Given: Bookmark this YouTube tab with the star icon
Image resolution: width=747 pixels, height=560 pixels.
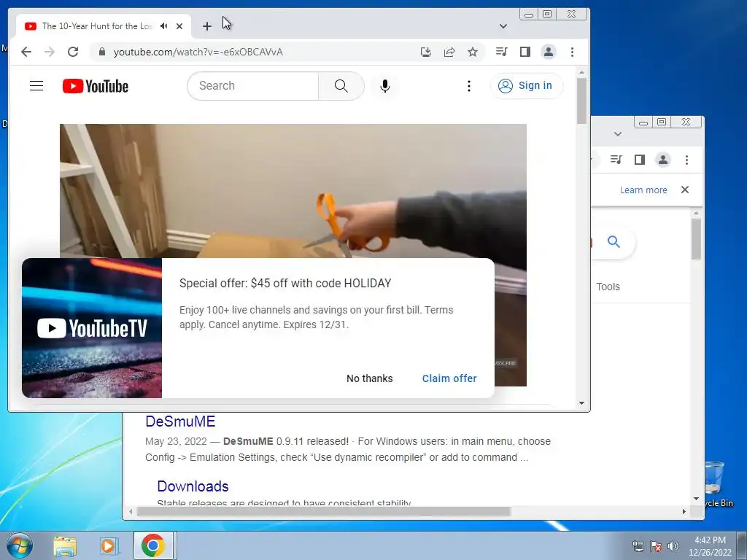Looking at the screenshot, I should pyautogui.click(x=473, y=52).
